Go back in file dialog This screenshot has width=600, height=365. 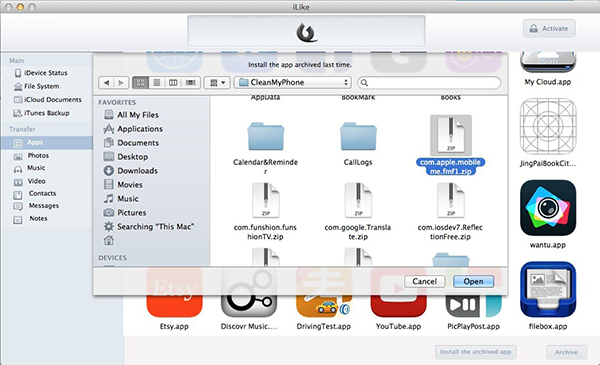point(106,83)
